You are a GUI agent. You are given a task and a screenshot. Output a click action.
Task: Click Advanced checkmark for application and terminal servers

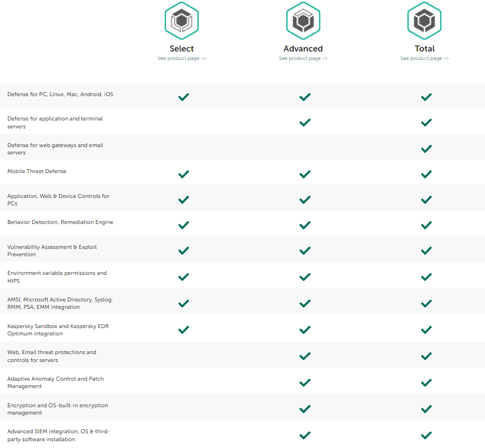click(x=305, y=122)
